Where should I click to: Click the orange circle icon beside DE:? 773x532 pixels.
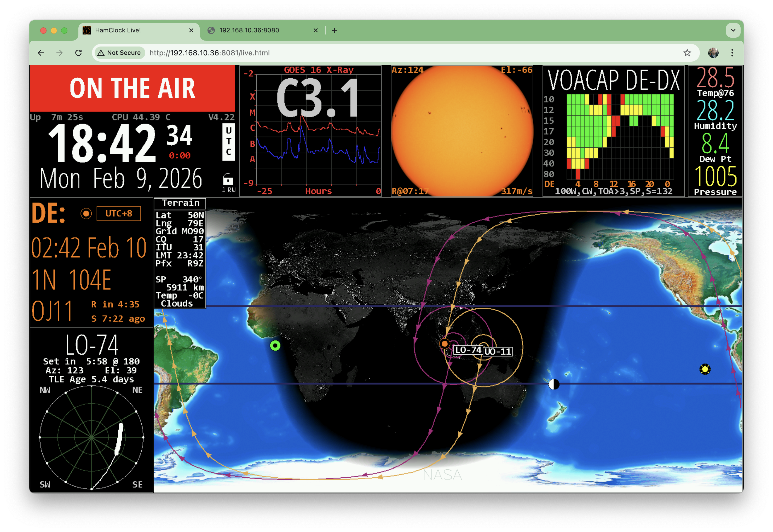point(86,213)
